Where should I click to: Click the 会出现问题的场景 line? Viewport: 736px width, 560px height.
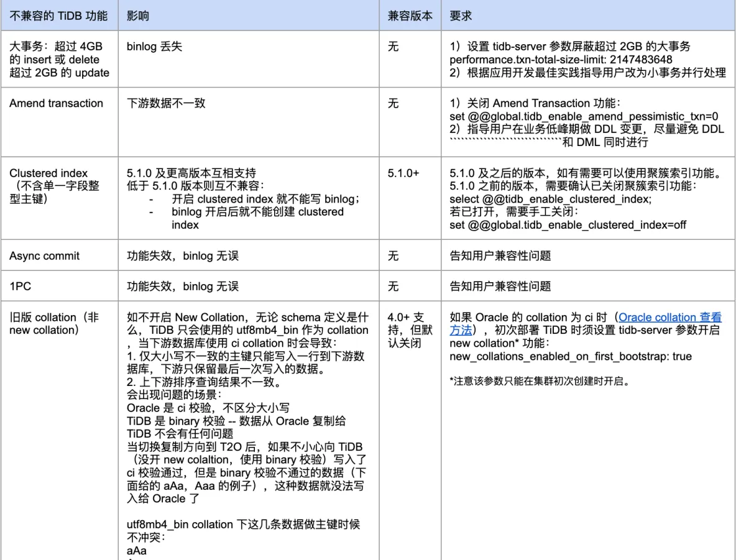click(x=174, y=395)
